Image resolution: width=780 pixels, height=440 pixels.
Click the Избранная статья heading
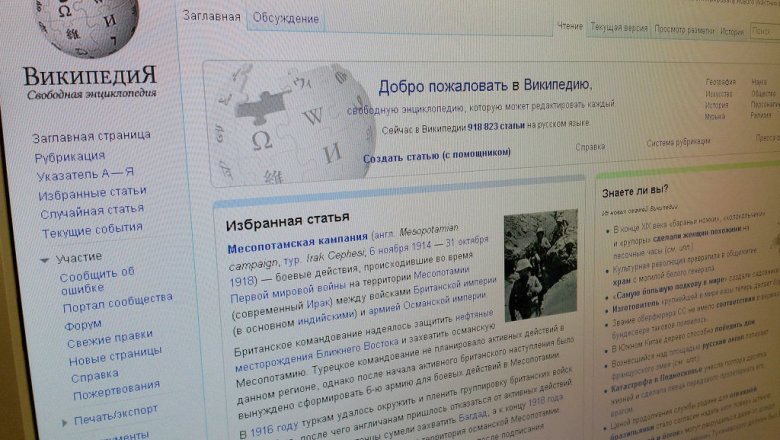(x=287, y=221)
